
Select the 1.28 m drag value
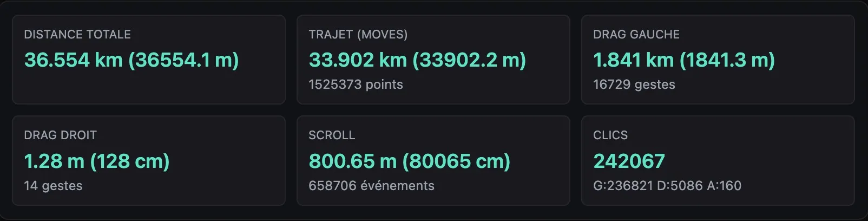click(97, 161)
